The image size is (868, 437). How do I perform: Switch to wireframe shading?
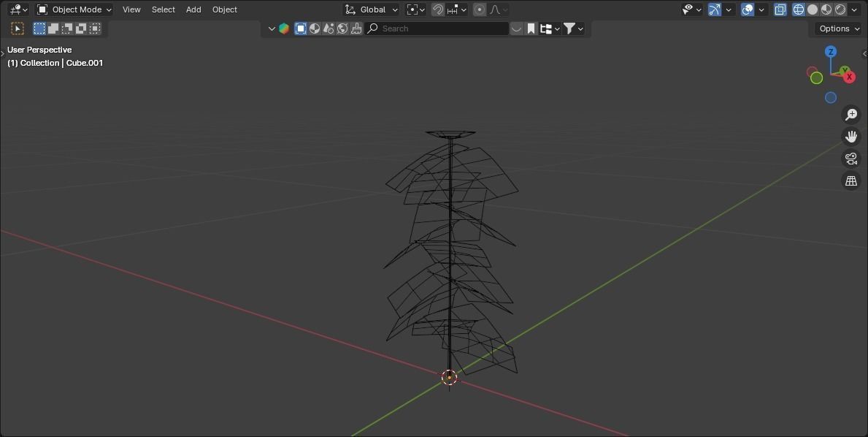click(798, 9)
